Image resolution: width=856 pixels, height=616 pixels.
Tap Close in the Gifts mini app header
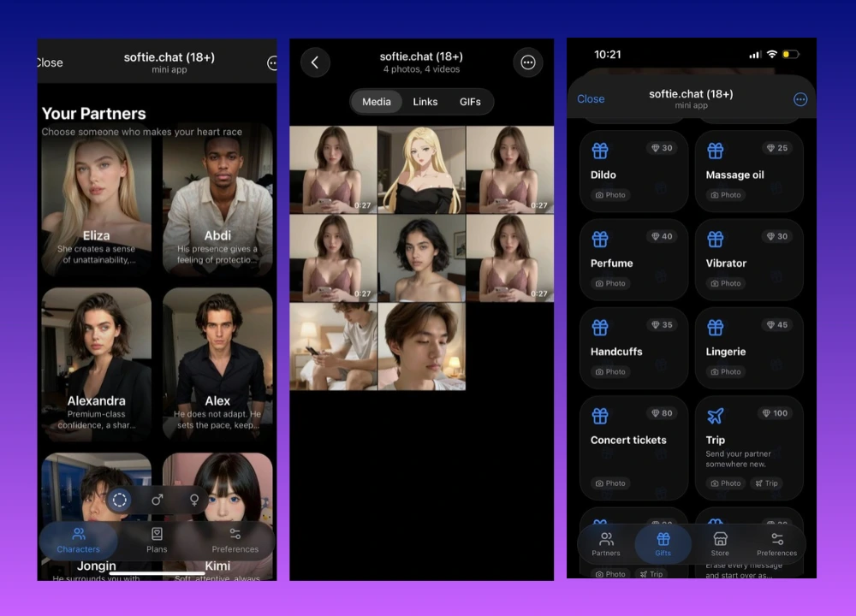tap(591, 99)
